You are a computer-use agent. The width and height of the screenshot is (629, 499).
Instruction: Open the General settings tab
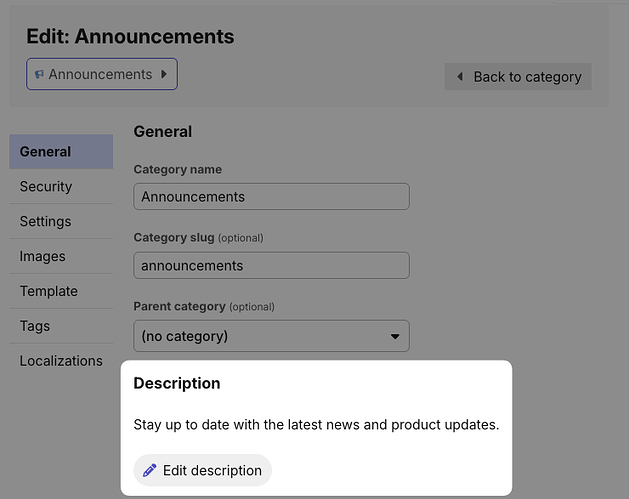coord(61,152)
